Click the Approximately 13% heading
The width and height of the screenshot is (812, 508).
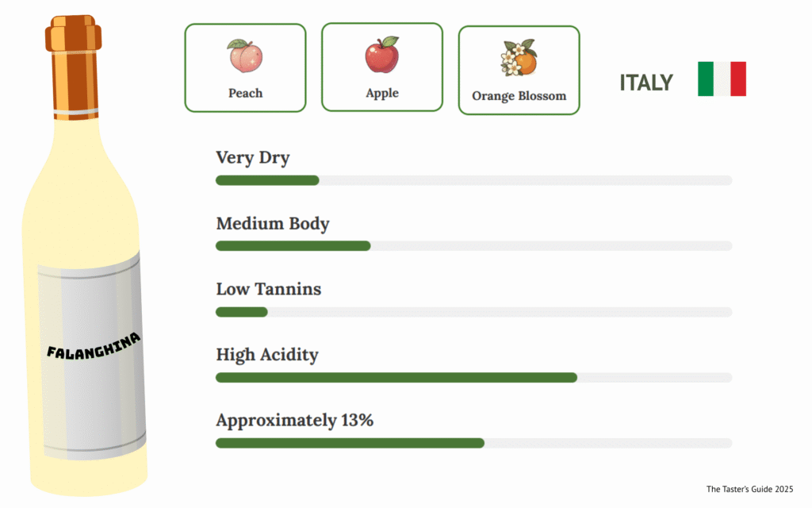[294, 421]
